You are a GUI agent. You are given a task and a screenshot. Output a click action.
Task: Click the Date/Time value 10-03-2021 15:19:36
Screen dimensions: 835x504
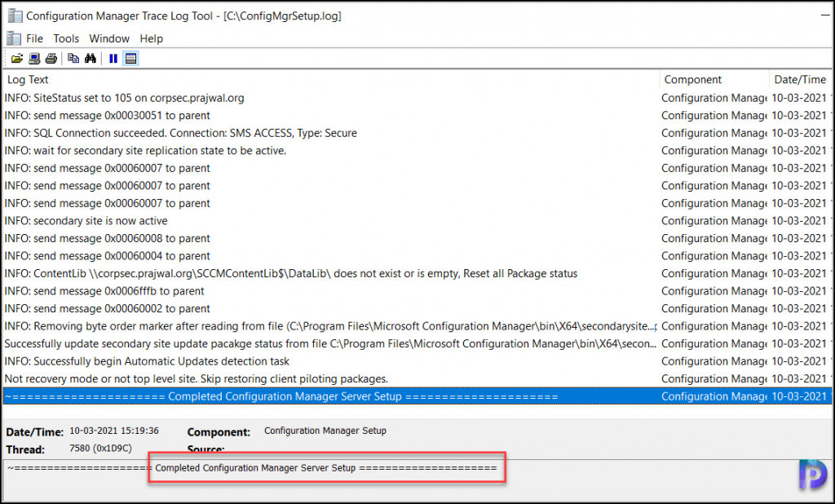click(114, 431)
